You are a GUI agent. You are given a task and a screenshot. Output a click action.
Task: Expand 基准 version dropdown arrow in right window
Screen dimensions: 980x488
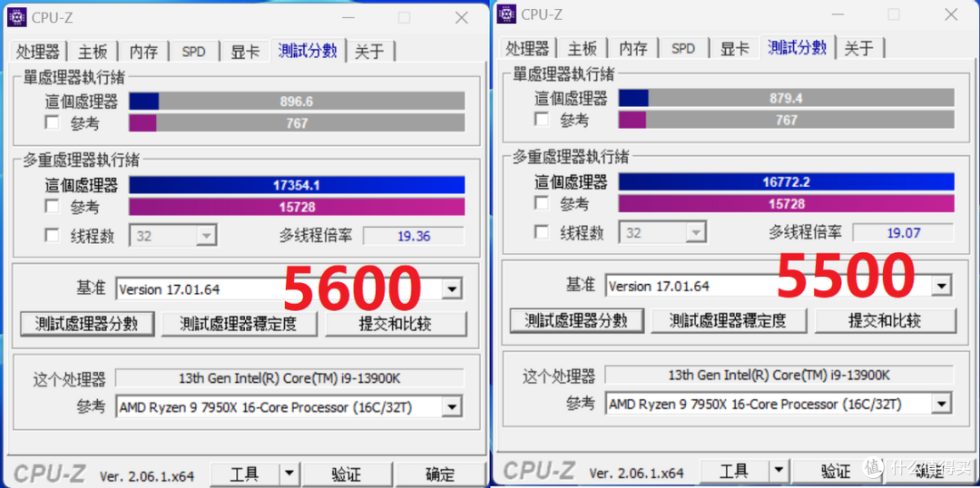[941, 286]
